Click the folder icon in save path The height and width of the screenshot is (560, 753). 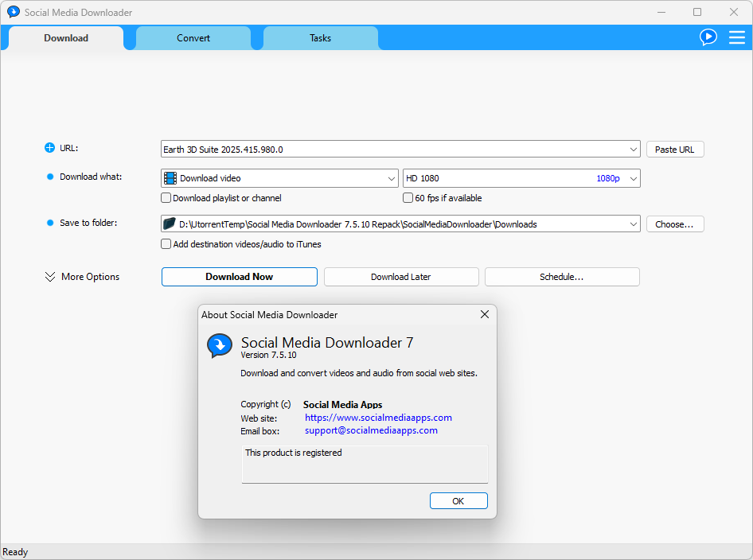click(169, 224)
